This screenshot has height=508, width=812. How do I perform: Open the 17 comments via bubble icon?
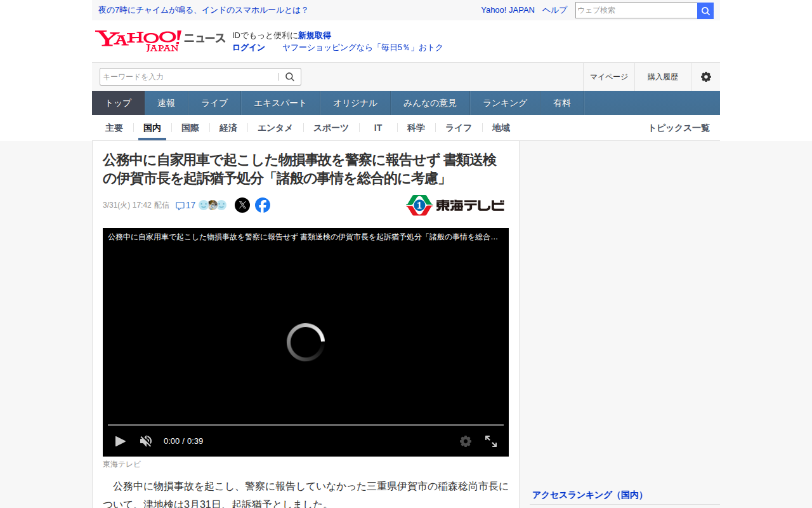click(180, 206)
